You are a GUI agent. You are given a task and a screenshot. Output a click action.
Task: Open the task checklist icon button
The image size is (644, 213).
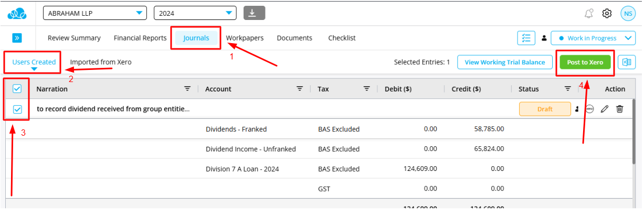point(526,38)
